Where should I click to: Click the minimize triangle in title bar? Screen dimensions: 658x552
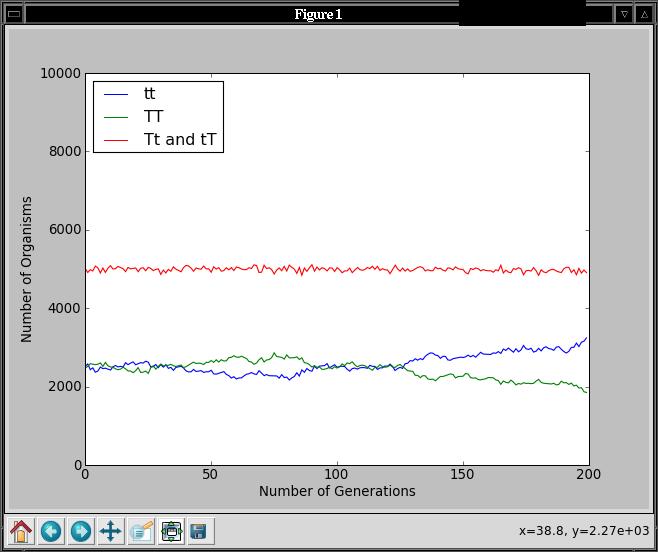tap(624, 14)
